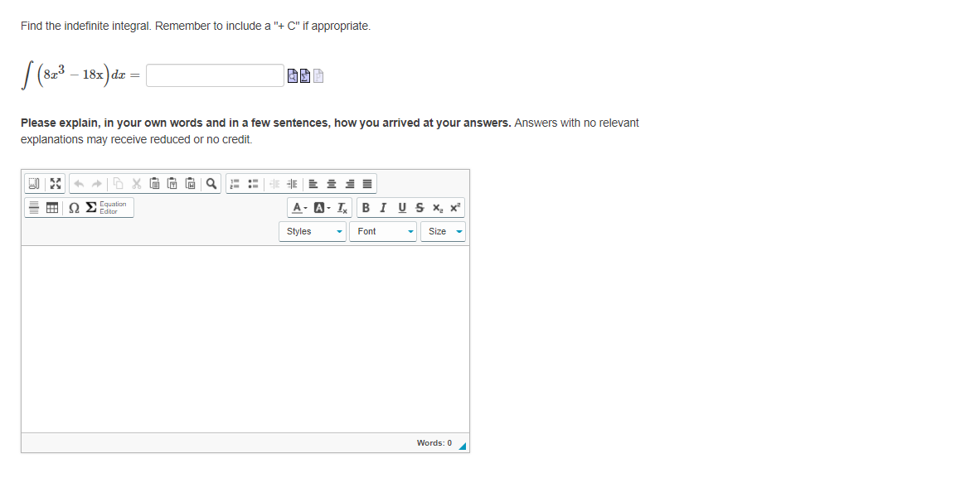This screenshot has width=980, height=478.
Task: Select the Paste from Word icon
Action: [x=189, y=184]
